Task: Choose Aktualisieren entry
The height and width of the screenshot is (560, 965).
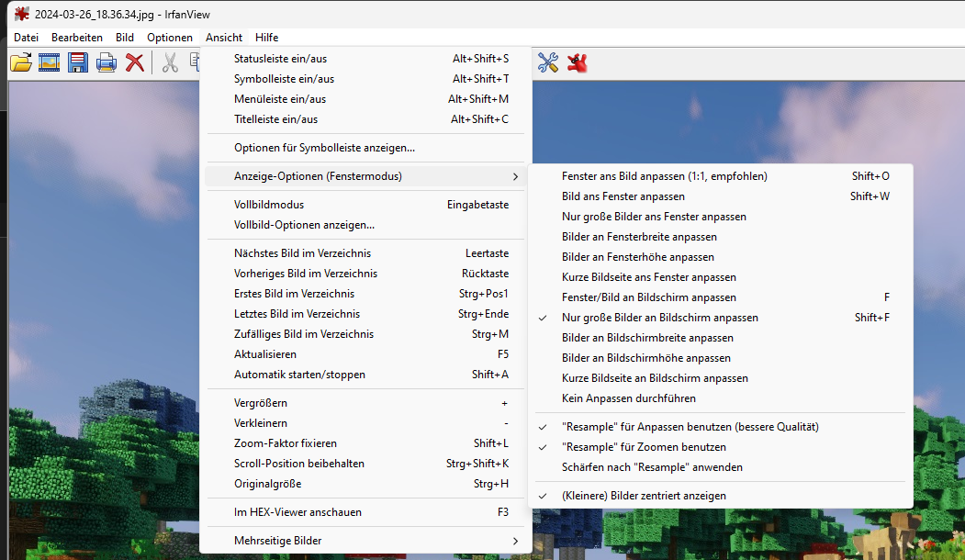Action: coord(365,354)
